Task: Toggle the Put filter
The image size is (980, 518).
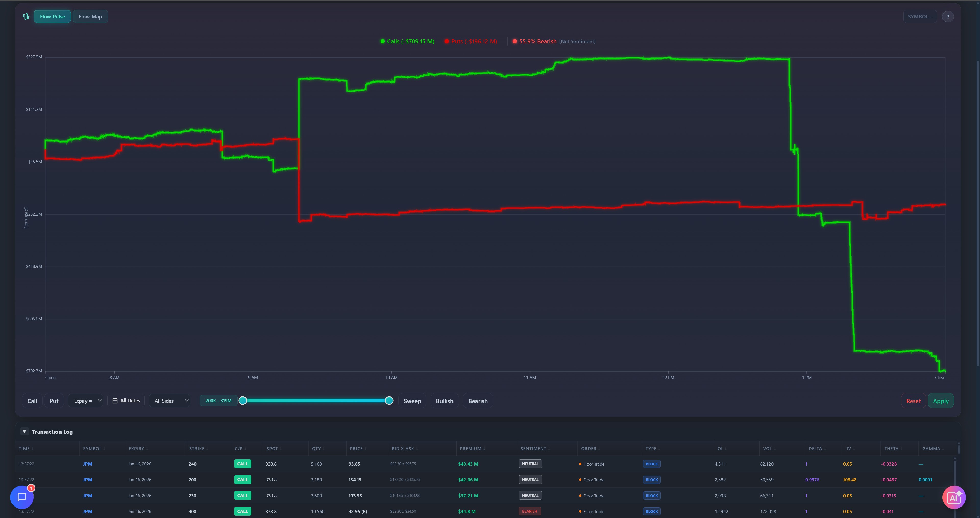Action: coord(54,401)
